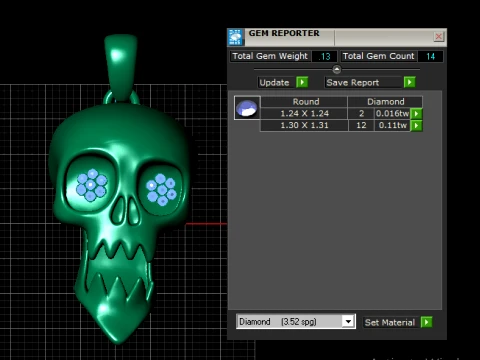Image resolution: width=480 pixels, height=360 pixels.
Task: Click the Total Gem Count label
Action: pyautogui.click(x=379, y=56)
